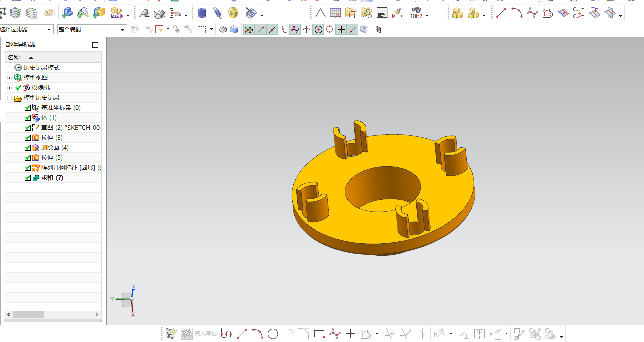Open dropdown arrow after delete spring icon
This screenshot has width=644, height=342.
[x=262, y=16]
